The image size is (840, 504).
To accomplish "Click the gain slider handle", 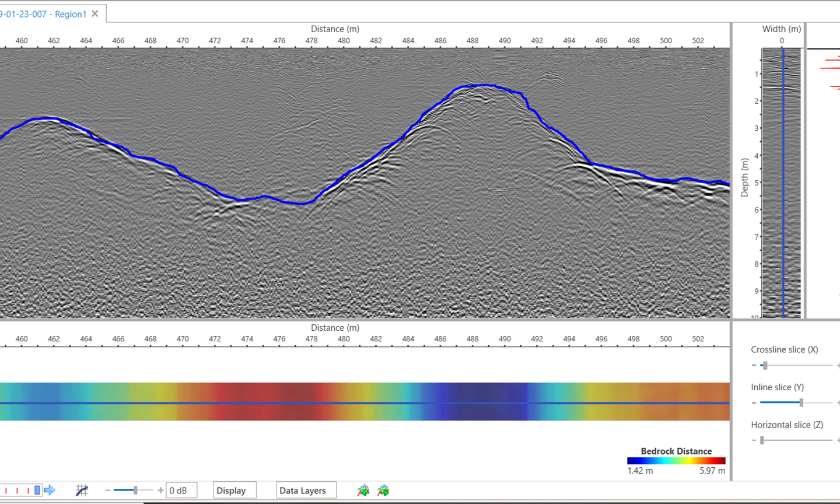I will [135, 491].
